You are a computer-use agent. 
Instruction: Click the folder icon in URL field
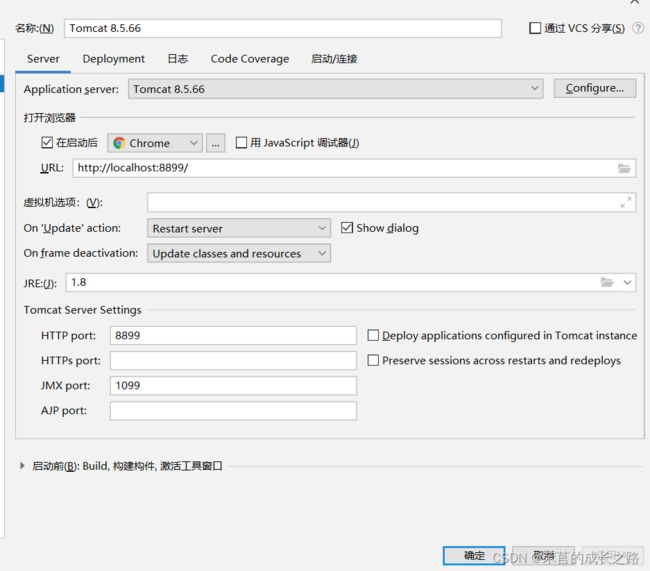click(624, 168)
